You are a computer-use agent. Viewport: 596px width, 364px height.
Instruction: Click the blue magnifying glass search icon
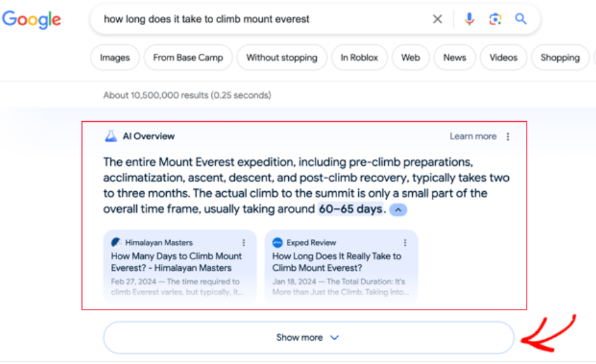(x=521, y=19)
